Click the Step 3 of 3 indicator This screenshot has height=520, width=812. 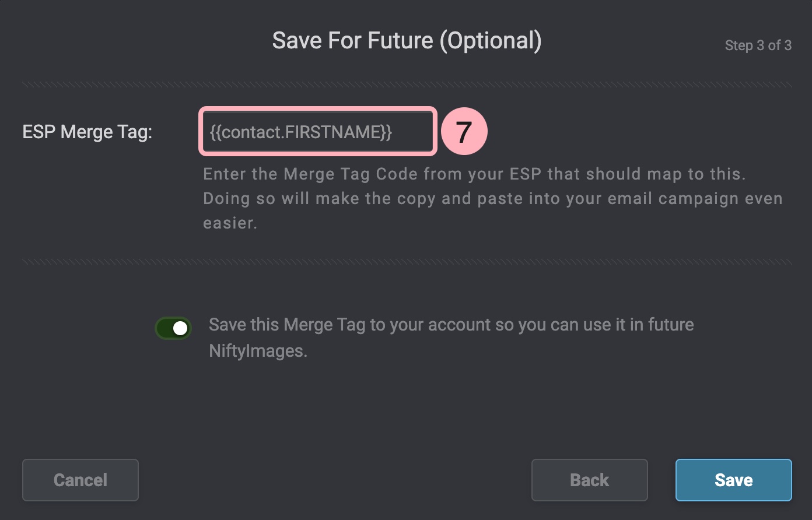tap(758, 45)
